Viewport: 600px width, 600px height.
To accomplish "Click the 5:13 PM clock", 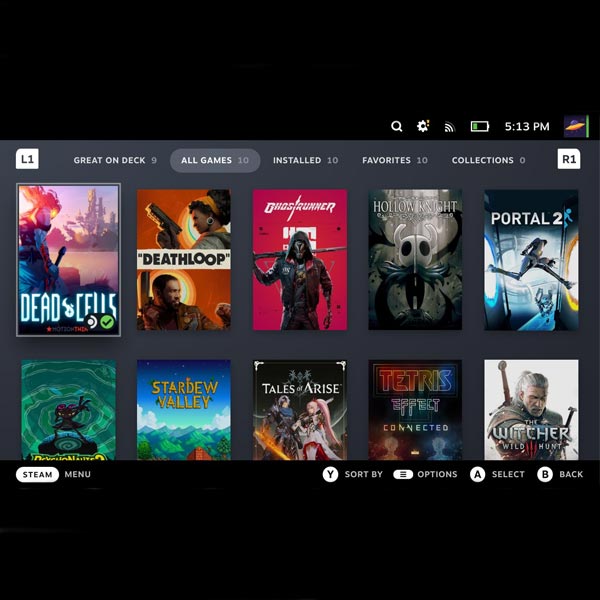I will [x=527, y=127].
